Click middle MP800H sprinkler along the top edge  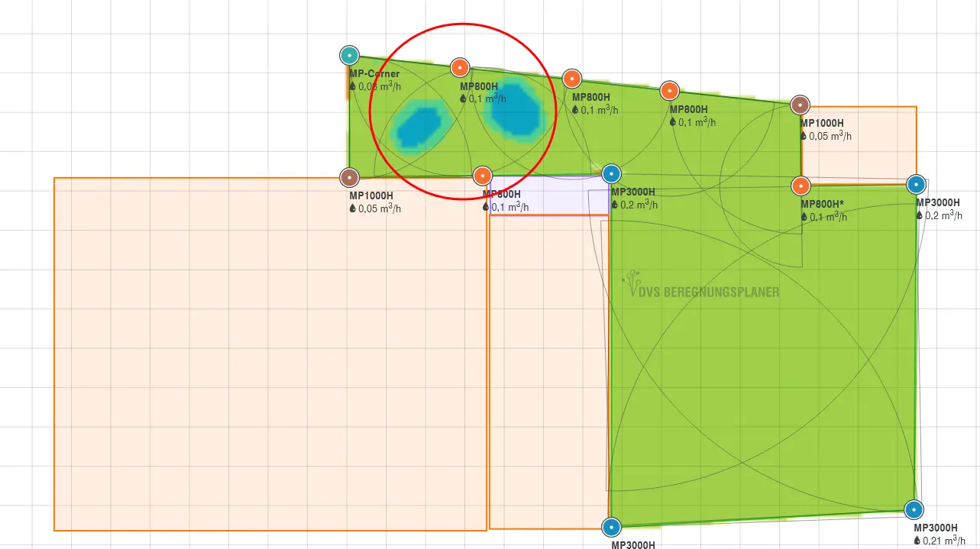[572, 79]
